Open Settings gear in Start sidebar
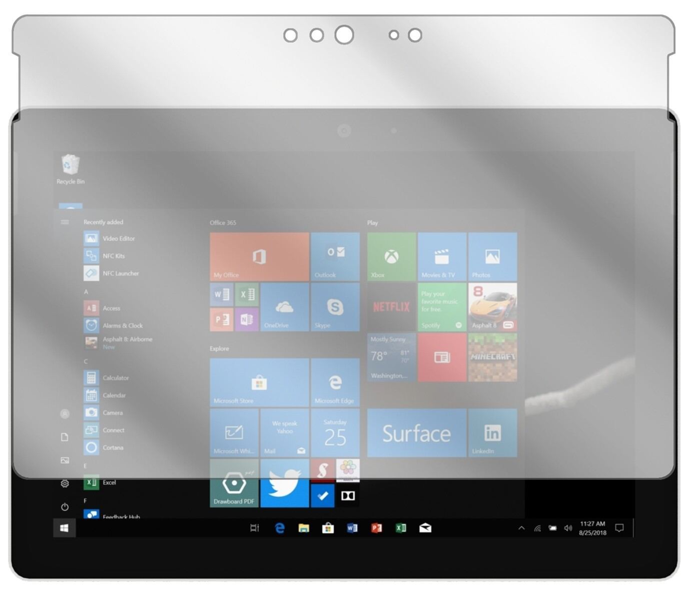This screenshot has width=700, height=591. (65, 483)
